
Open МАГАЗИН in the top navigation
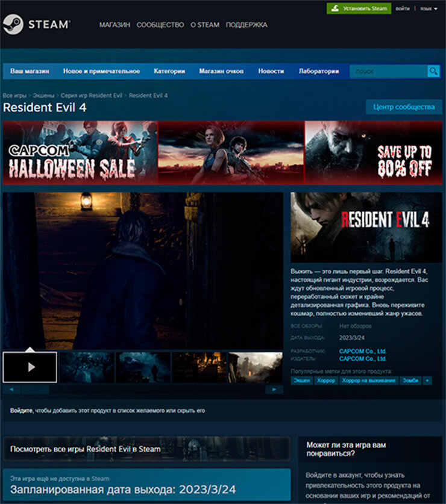(x=115, y=25)
